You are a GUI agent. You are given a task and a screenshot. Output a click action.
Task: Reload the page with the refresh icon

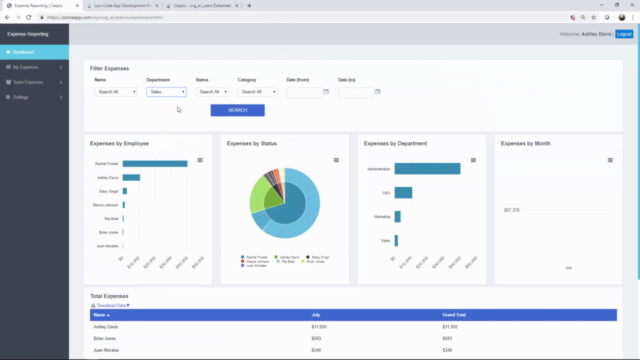coord(29,18)
